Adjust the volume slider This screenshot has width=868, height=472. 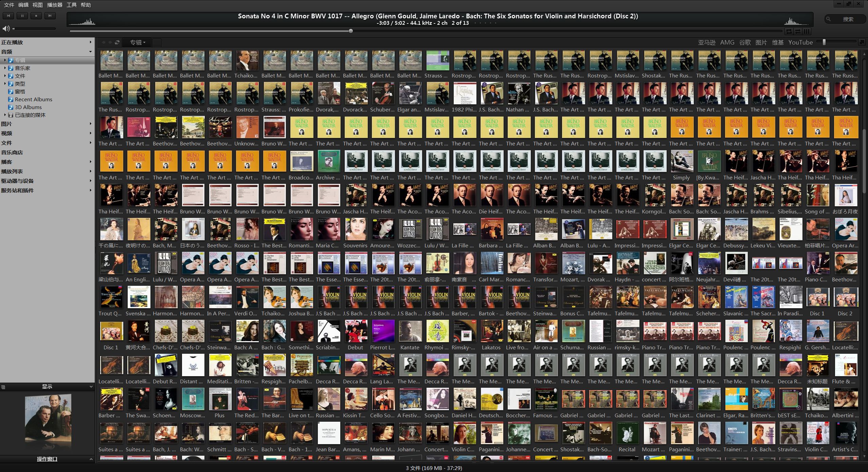[34, 29]
